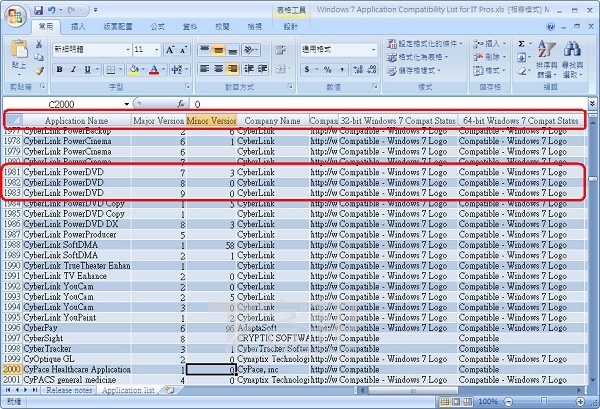Click the 刪除 Delete cells button
600x409 pixels.
point(489,57)
